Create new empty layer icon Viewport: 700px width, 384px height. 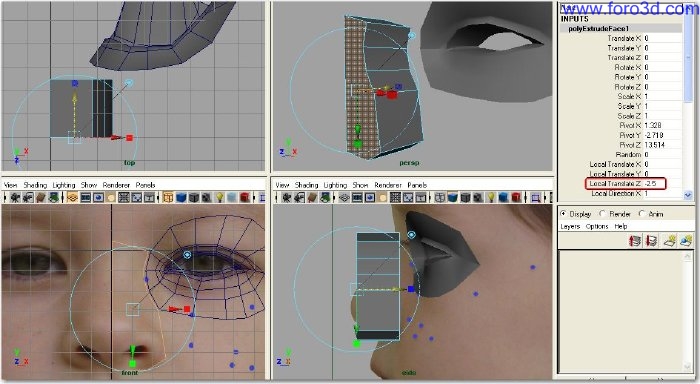(669, 241)
